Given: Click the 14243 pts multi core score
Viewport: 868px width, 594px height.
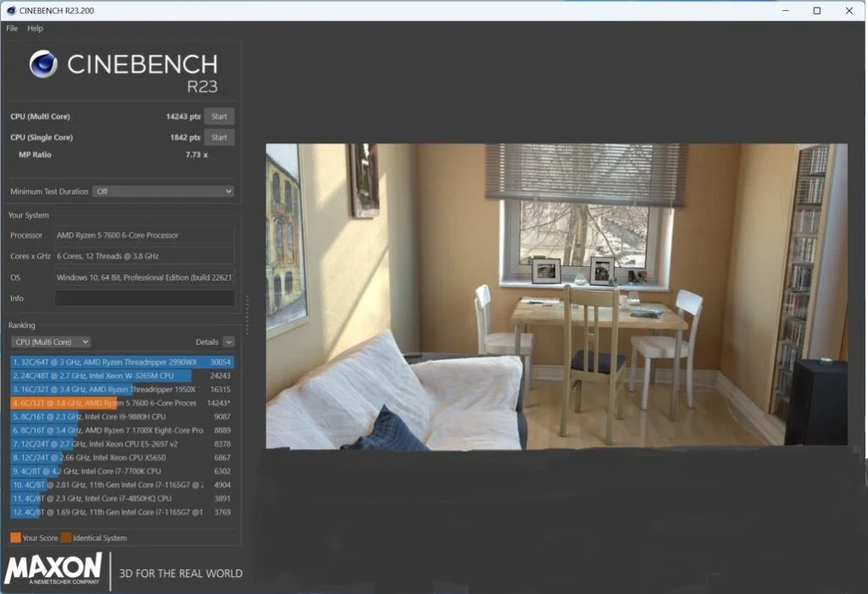Looking at the screenshot, I should coord(183,116).
